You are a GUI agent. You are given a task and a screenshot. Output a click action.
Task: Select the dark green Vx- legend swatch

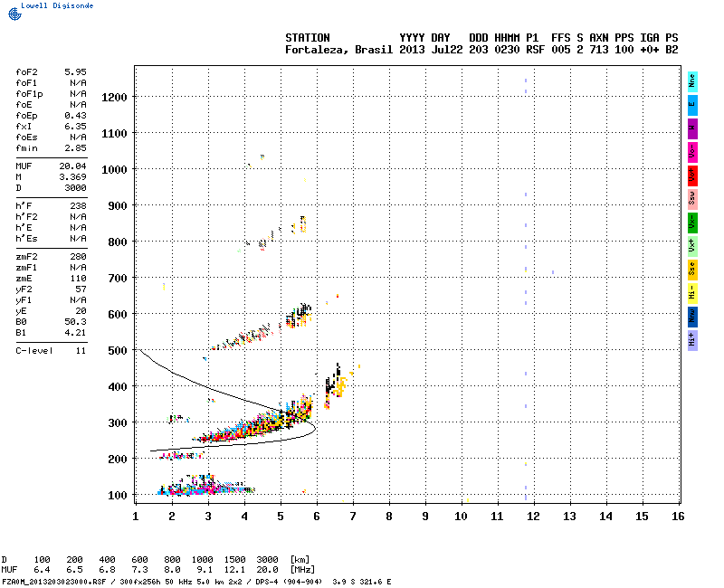coord(692,223)
